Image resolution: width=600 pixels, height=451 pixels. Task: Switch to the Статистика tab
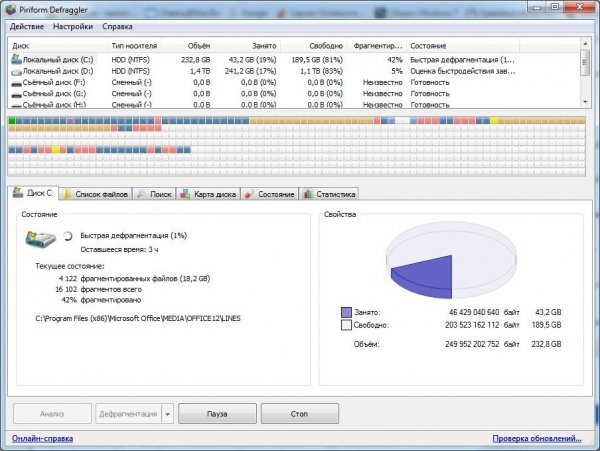pyautogui.click(x=329, y=194)
